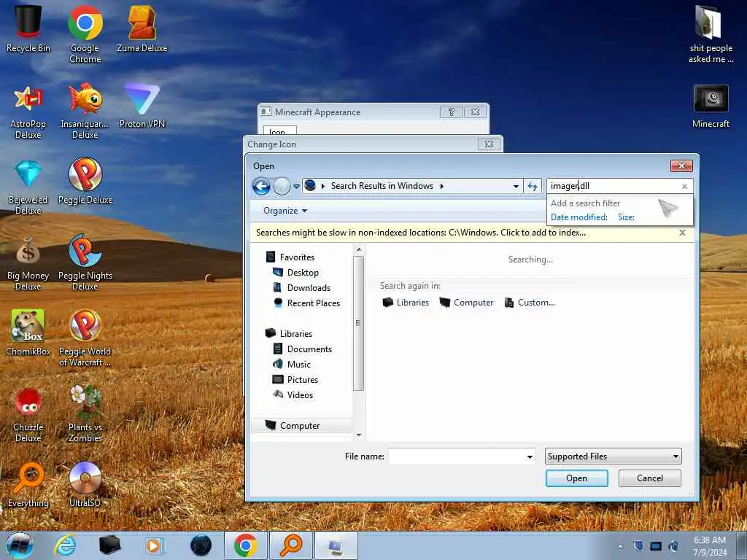Expand the arrow after Search Results in Windows
Image resolution: width=747 pixels, height=560 pixels.
[442, 186]
